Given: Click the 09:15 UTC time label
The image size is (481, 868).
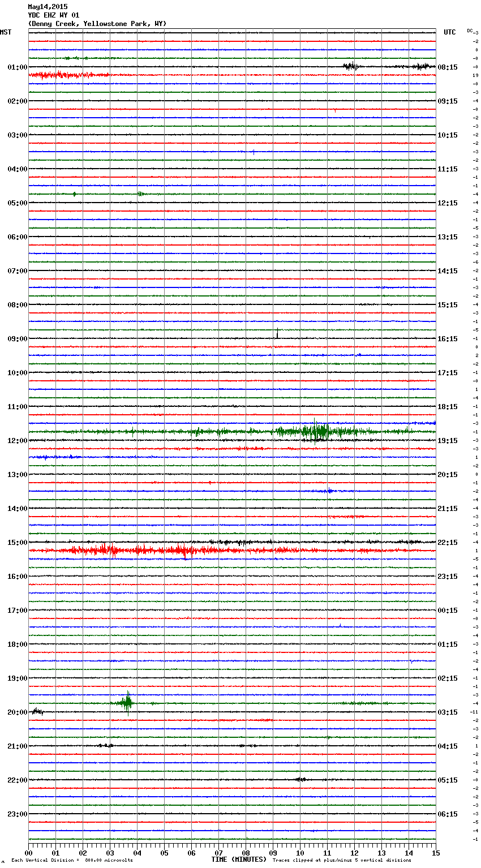Looking at the screenshot, I should click(x=448, y=101).
